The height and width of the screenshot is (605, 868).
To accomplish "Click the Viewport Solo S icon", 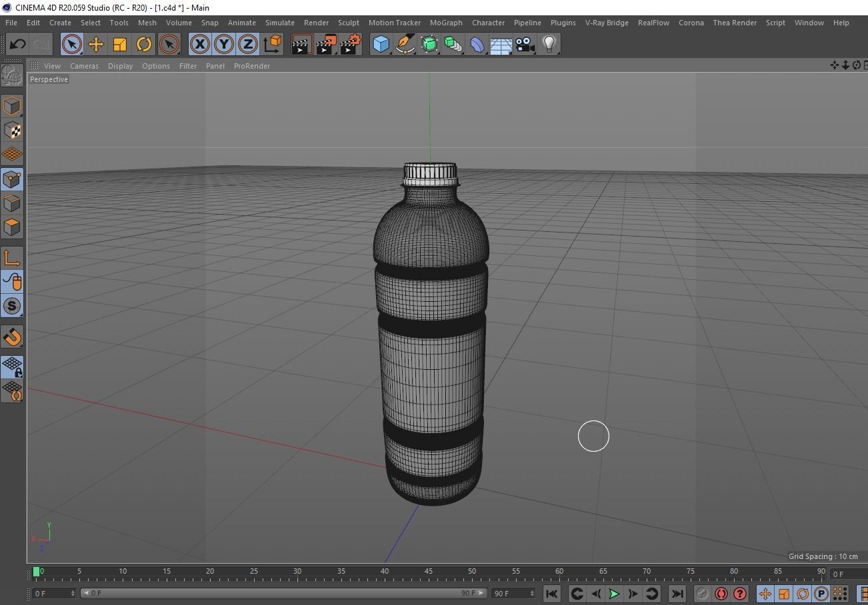I will (x=12, y=306).
